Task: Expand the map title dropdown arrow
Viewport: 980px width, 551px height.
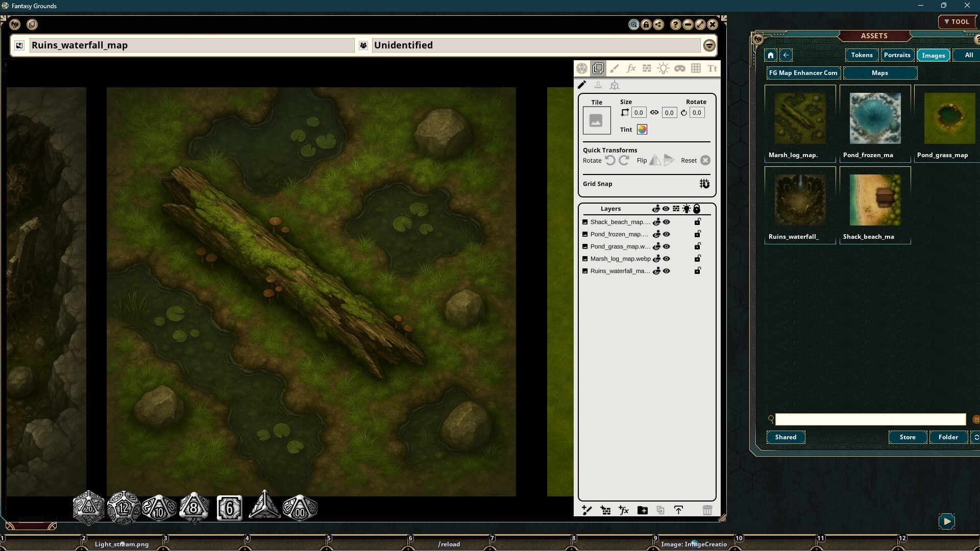Action: (709, 45)
